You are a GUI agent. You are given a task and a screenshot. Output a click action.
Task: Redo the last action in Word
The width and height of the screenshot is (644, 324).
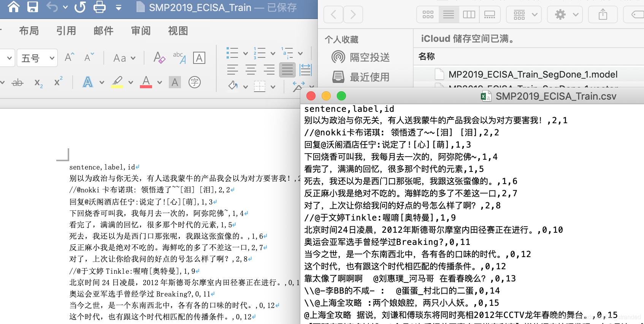coord(80,7)
